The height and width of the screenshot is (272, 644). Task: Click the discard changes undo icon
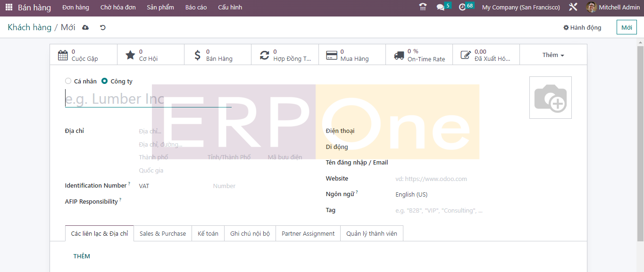[x=102, y=28]
